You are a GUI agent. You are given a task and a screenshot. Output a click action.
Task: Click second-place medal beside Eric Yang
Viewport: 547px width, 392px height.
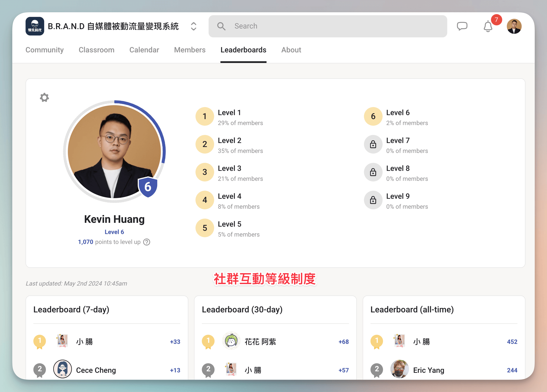coord(377,370)
